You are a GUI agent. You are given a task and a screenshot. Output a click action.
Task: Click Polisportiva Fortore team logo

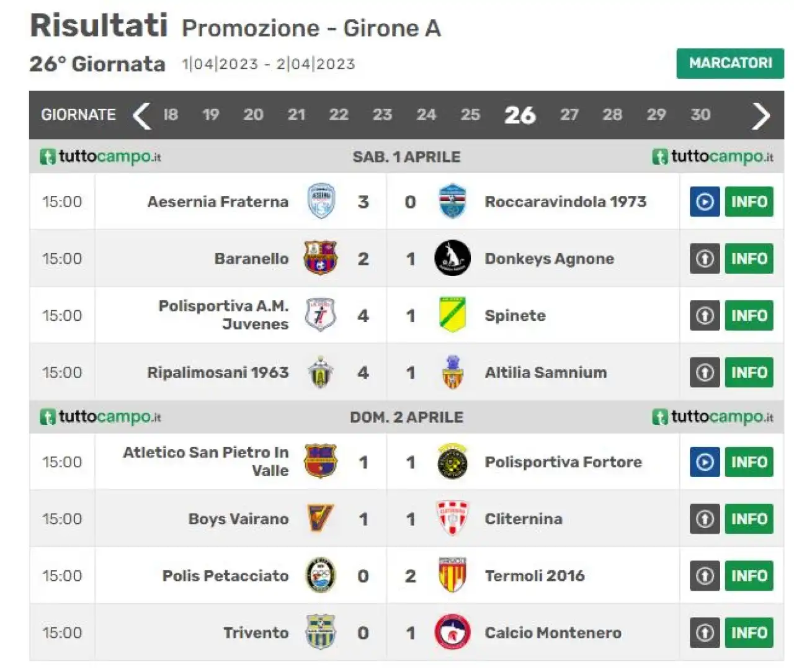(x=452, y=462)
